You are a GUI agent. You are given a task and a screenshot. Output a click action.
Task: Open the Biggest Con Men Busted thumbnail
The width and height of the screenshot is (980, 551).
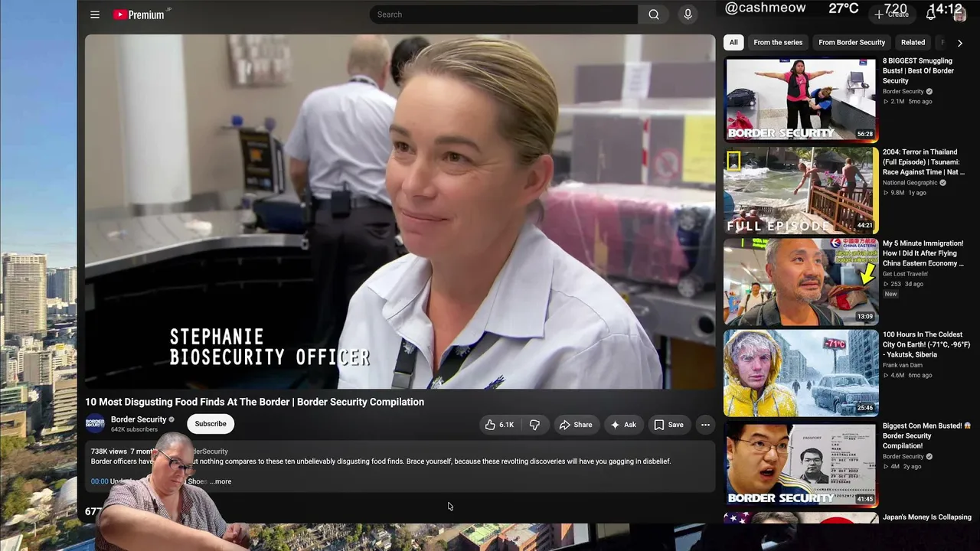[801, 464]
